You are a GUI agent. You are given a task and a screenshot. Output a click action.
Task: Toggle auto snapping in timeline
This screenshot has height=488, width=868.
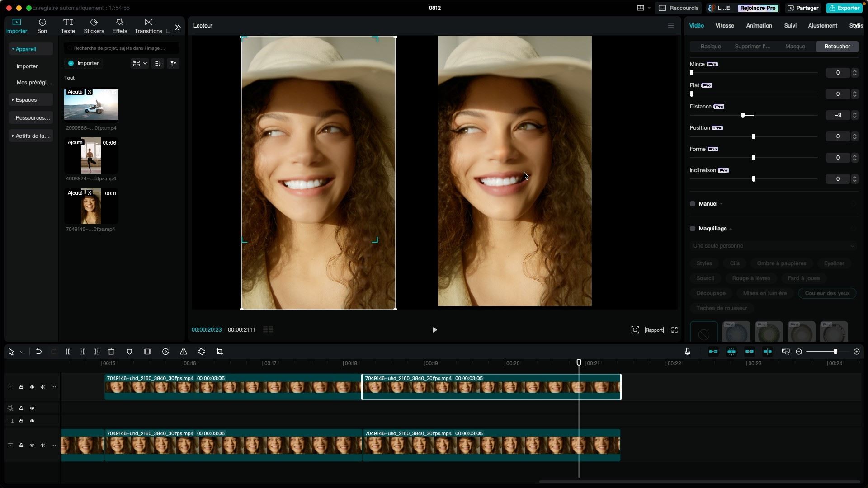click(x=731, y=352)
